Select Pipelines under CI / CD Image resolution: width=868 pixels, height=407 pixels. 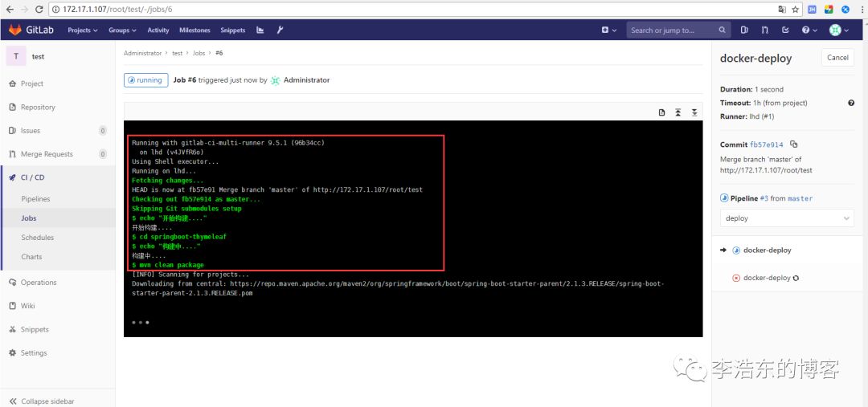(35, 198)
